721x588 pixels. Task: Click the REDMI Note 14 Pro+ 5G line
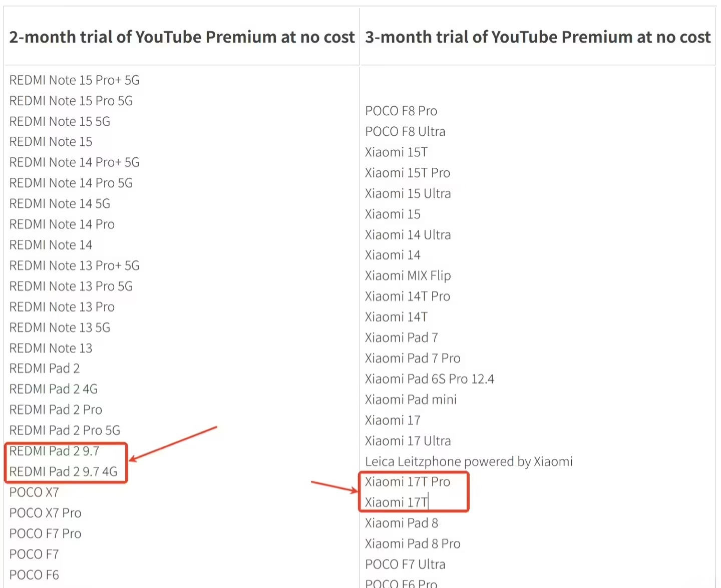point(74,162)
